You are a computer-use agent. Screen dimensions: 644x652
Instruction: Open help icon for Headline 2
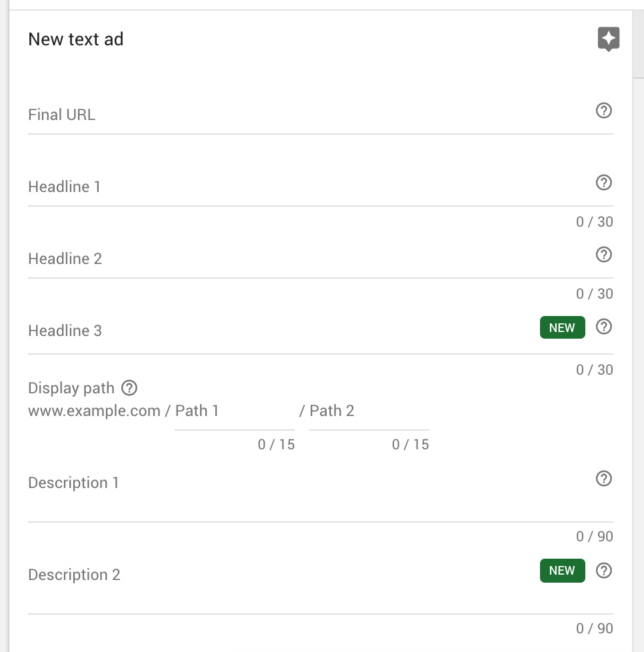604,255
